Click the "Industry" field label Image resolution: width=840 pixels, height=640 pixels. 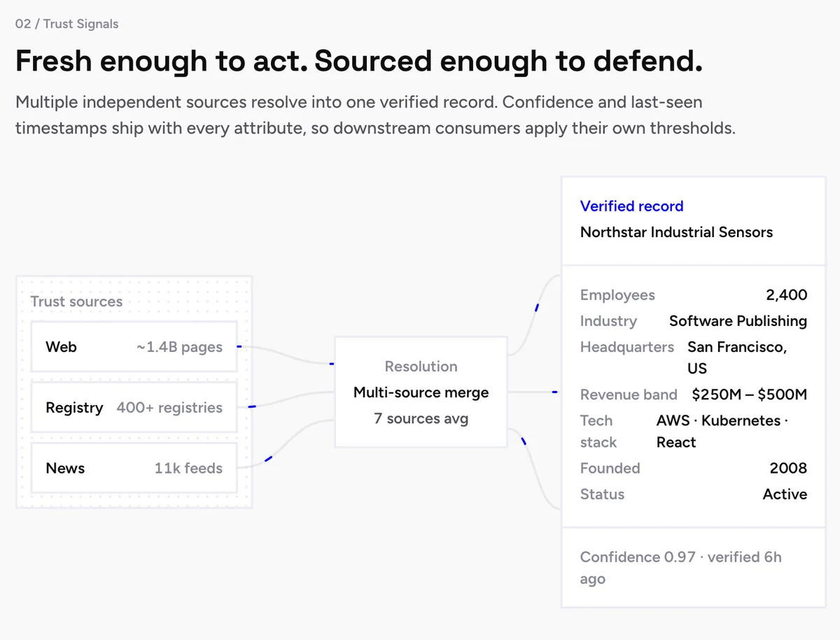point(608,321)
